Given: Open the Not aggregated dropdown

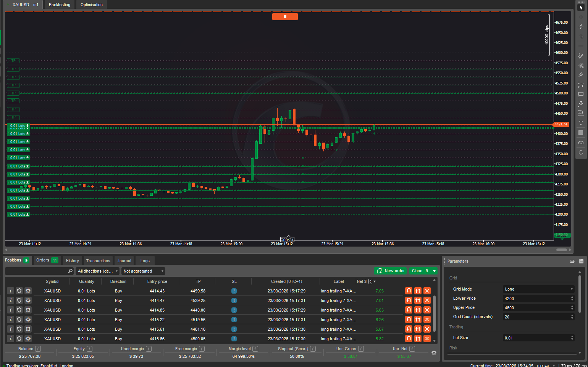Looking at the screenshot, I should [143, 271].
